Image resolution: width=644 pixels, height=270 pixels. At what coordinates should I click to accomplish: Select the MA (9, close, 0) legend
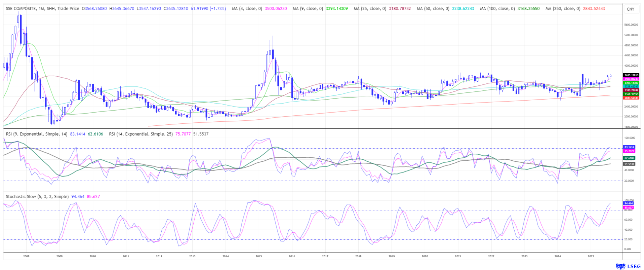click(308, 8)
